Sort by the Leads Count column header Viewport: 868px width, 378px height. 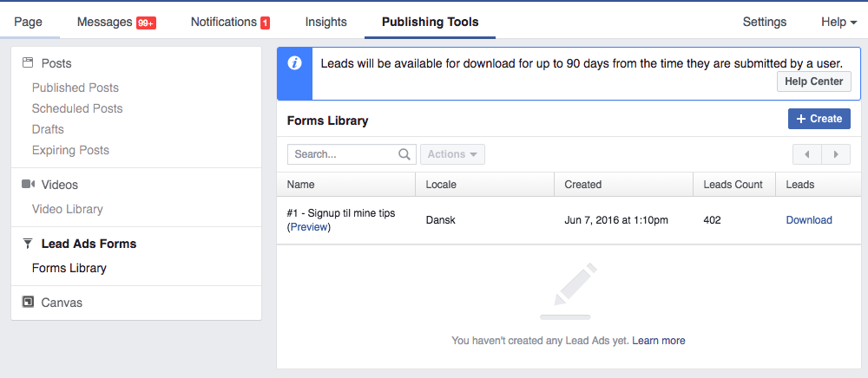(x=733, y=185)
